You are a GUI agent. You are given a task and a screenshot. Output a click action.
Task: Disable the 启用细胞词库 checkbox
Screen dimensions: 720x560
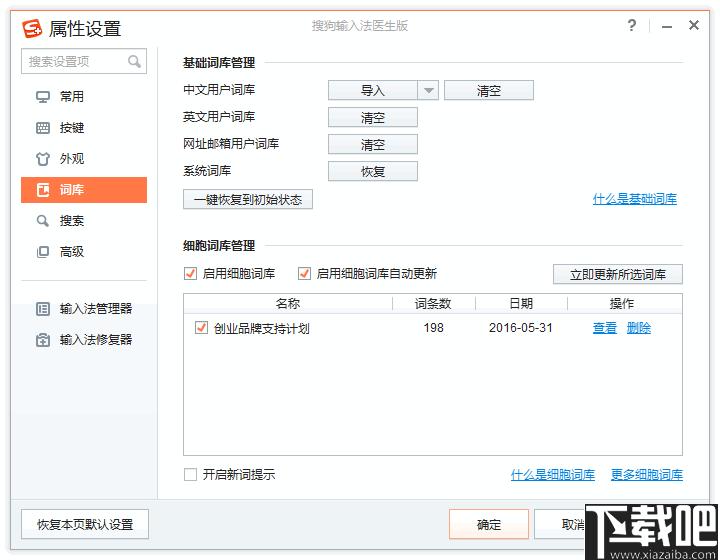[x=190, y=274]
